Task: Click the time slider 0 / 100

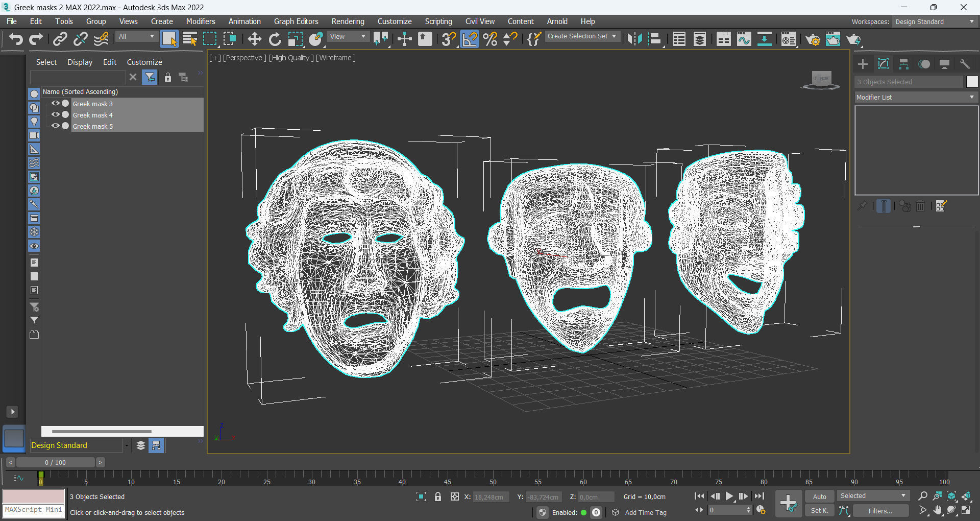Action: pos(56,462)
